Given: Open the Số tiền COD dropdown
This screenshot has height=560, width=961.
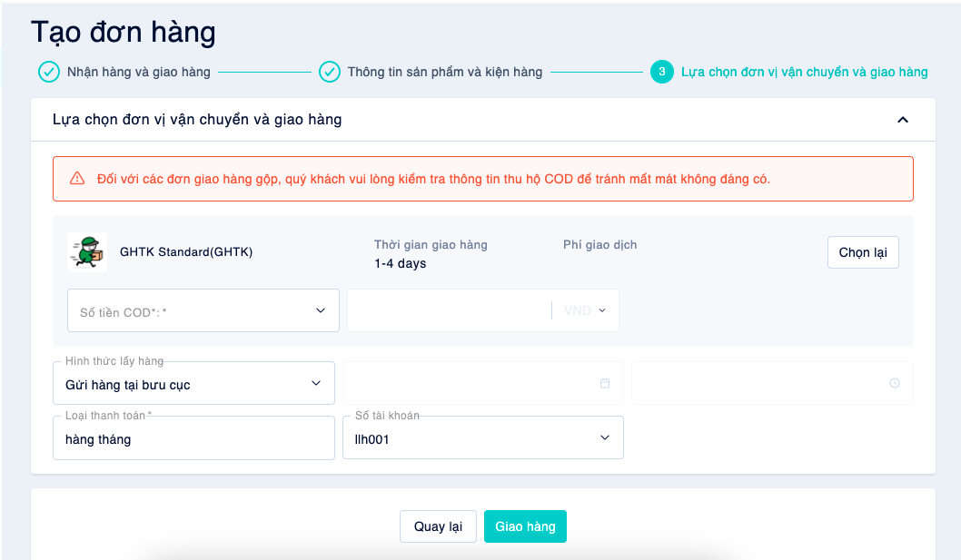Looking at the screenshot, I should pos(203,310).
